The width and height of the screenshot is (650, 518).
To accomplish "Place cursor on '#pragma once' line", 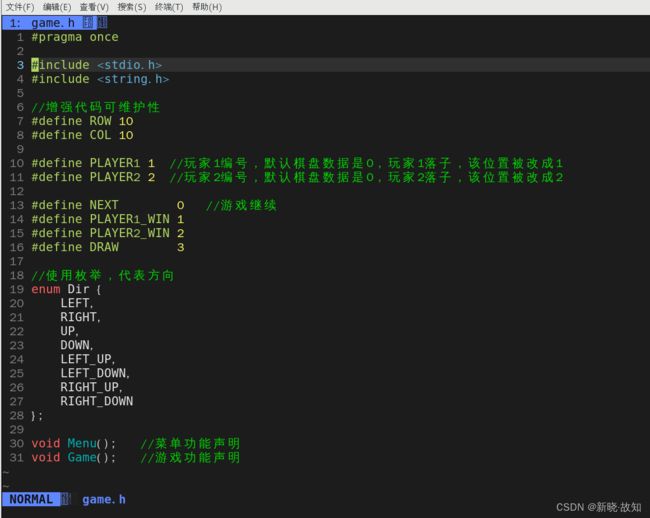I will 75,37.
